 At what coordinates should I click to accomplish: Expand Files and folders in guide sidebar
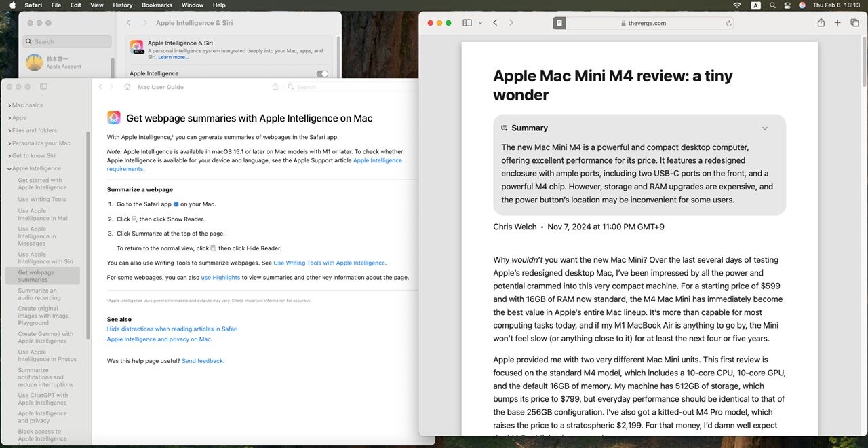point(9,130)
